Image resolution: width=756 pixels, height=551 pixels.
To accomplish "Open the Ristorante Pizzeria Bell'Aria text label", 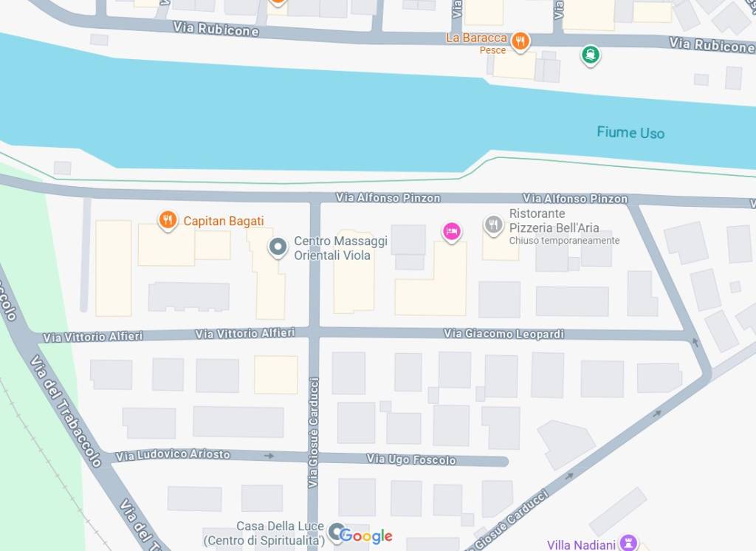I will (x=554, y=221).
